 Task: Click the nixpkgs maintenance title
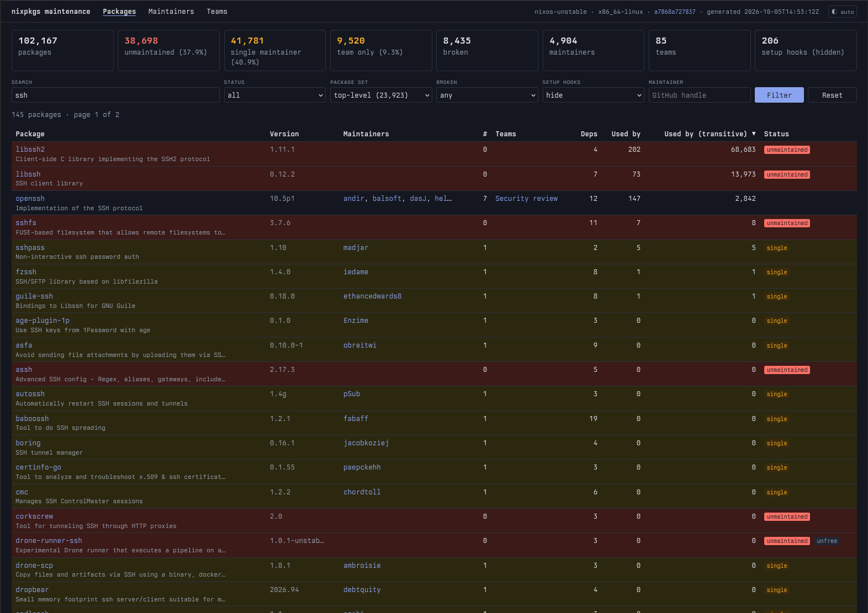(x=51, y=12)
